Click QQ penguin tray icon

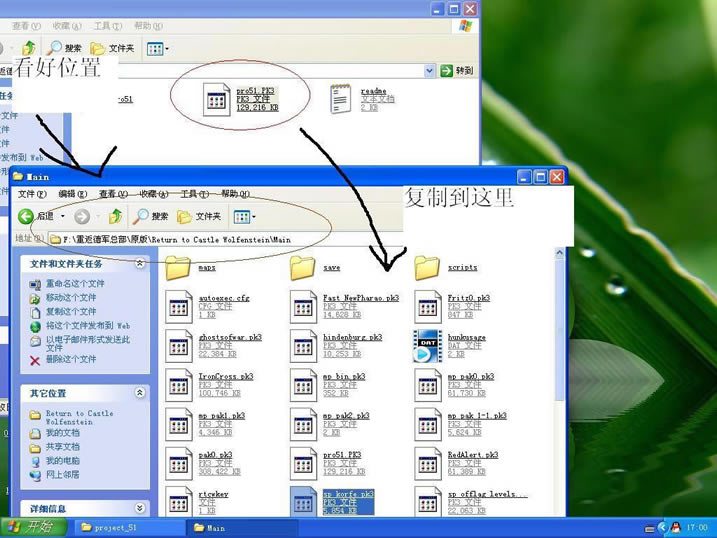point(675,528)
